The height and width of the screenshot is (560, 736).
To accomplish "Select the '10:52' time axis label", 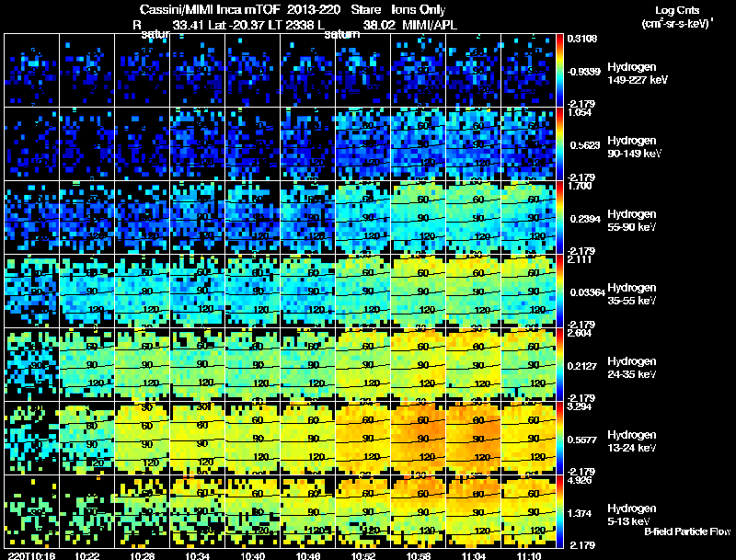I will 363,555.
